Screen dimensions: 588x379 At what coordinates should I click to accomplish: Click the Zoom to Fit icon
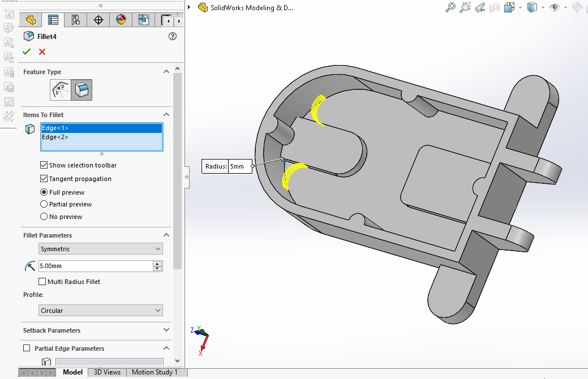point(450,7)
